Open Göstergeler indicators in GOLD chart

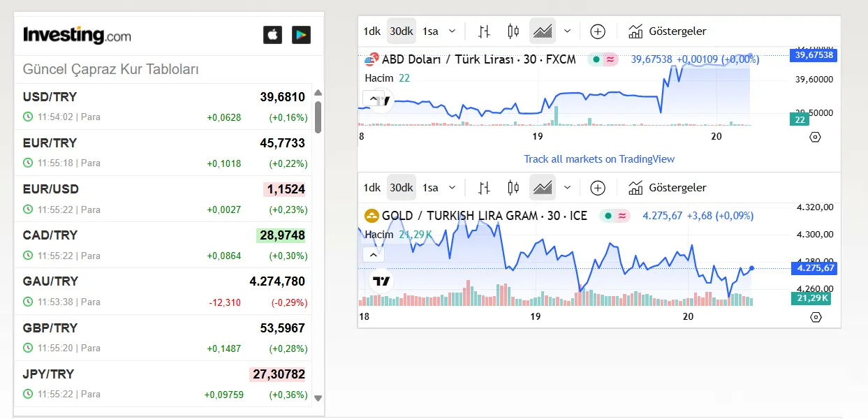668,187
